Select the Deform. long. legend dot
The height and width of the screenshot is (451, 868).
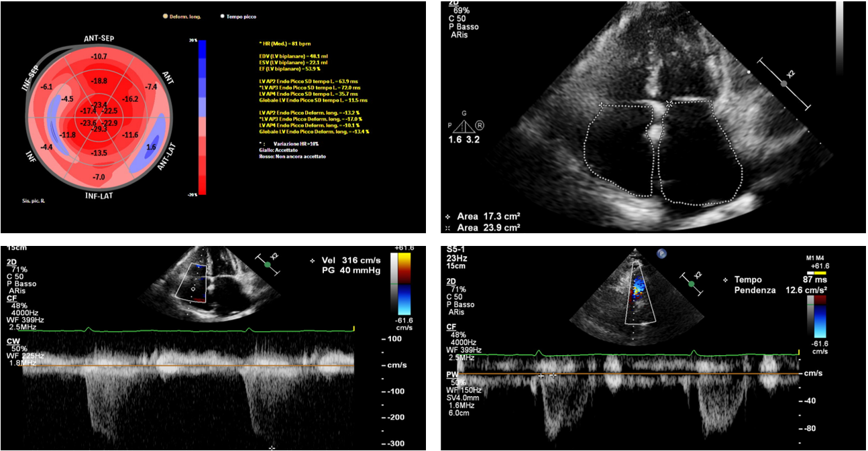165,16
